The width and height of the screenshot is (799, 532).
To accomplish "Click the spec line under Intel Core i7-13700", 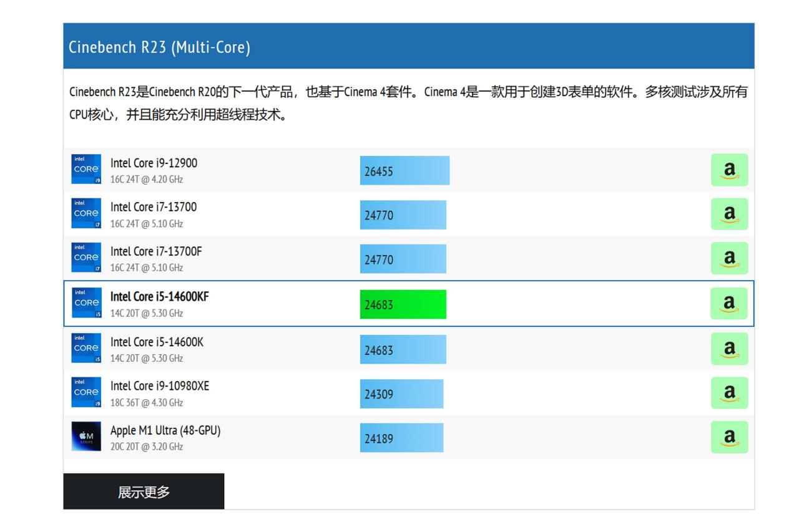I will click(147, 224).
